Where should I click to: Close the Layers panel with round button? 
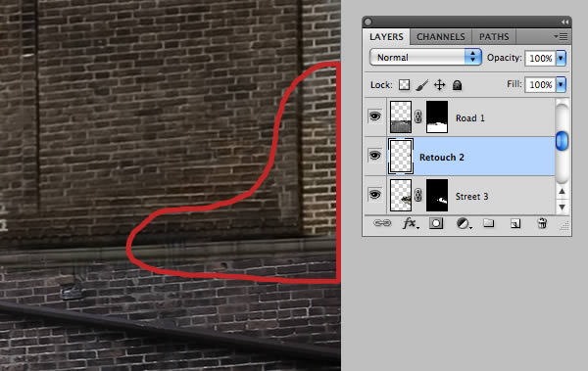coord(367,23)
